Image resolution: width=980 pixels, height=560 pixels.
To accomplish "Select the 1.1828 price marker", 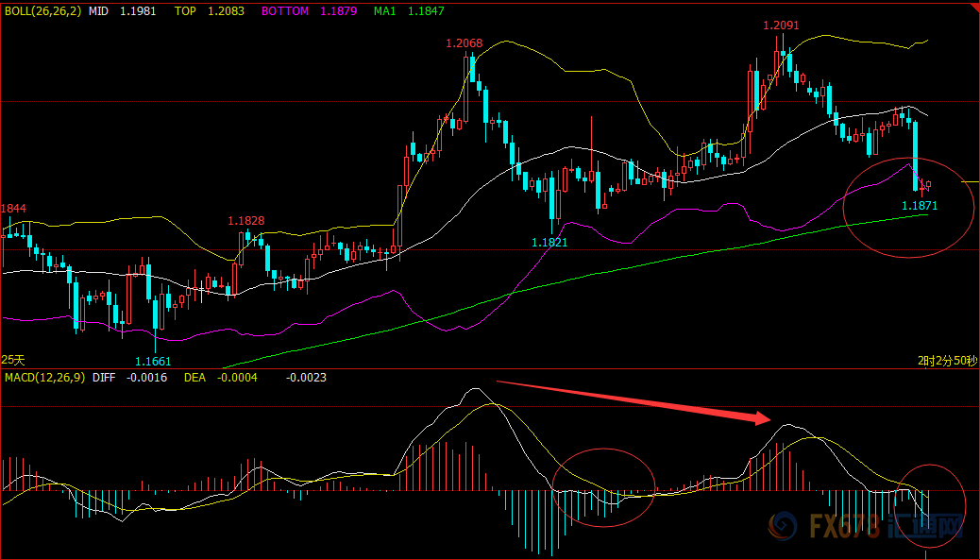I will (246, 221).
